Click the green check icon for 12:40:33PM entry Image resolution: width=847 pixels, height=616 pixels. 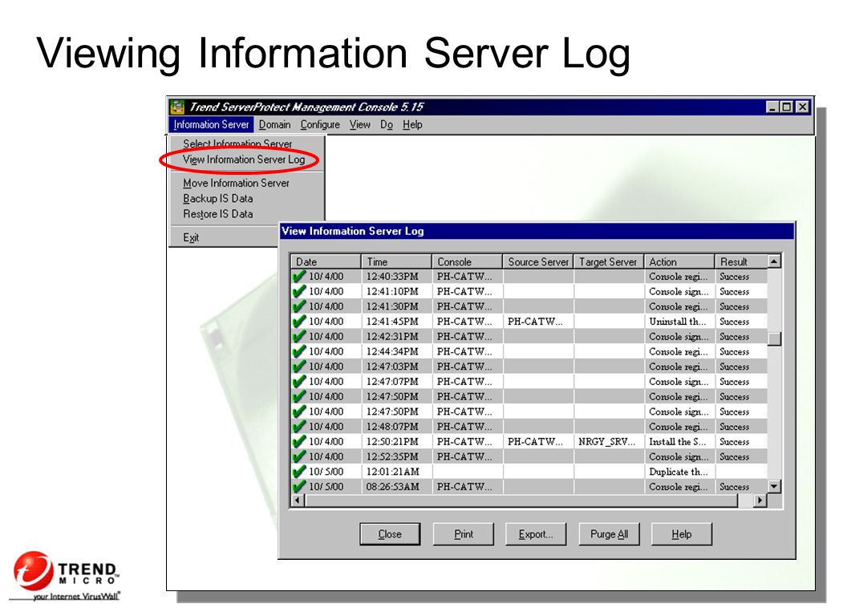tap(298, 277)
